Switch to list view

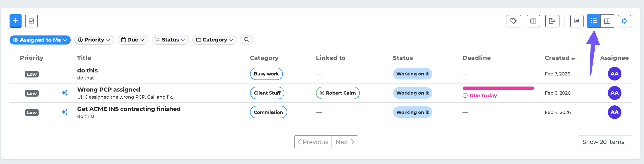coord(594,21)
